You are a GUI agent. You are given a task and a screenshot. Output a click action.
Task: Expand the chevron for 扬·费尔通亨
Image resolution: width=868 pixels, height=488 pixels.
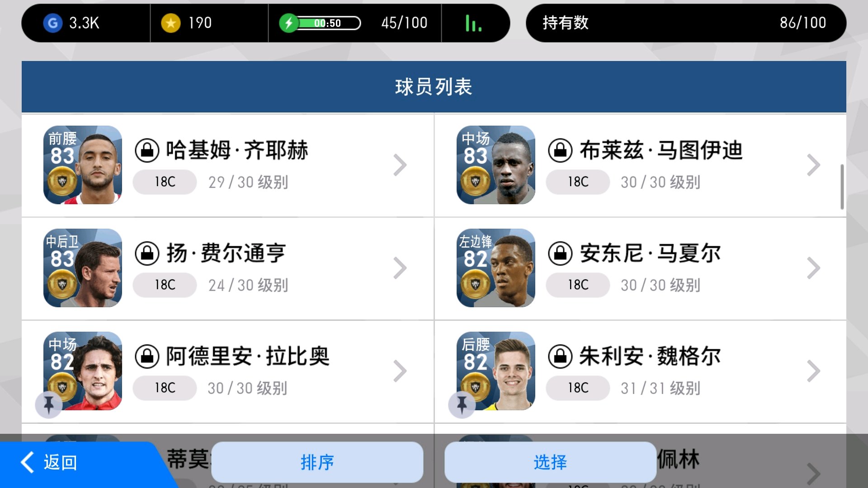(400, 268)
